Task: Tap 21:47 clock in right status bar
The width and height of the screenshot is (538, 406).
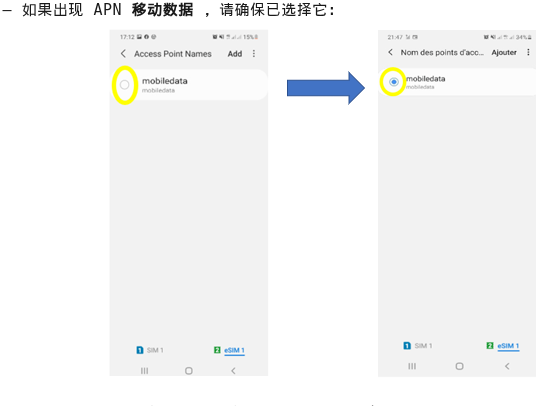Action: click(395, 37)
